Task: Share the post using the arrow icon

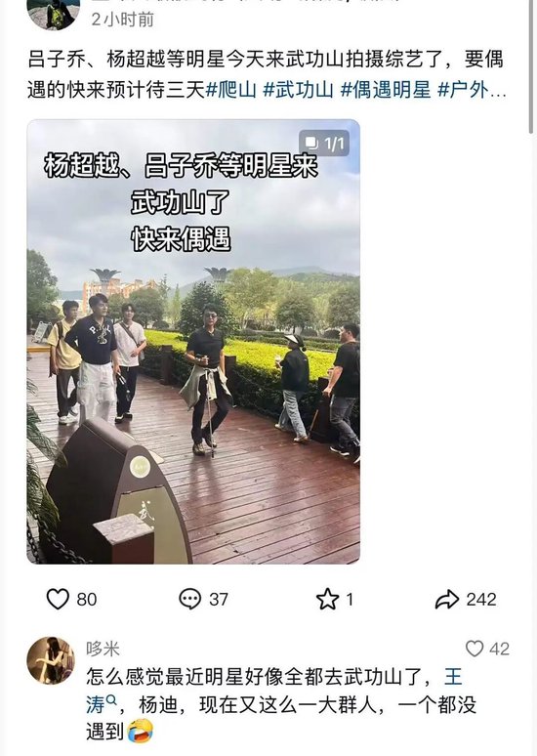Action: coord(447,599)
